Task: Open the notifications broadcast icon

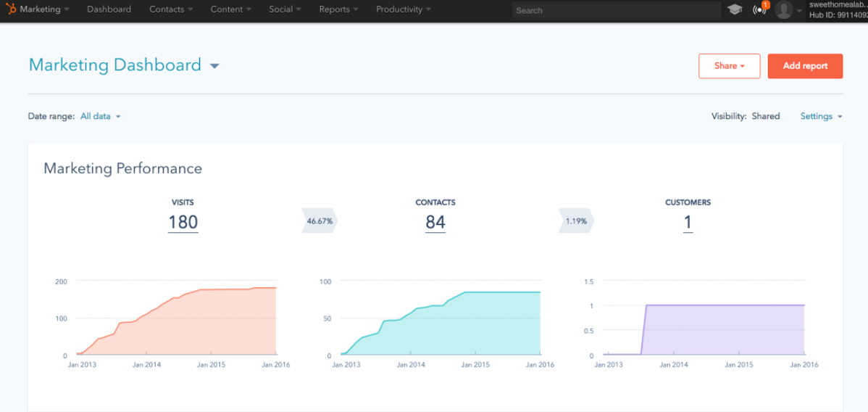Action: [x=760, y=9]
